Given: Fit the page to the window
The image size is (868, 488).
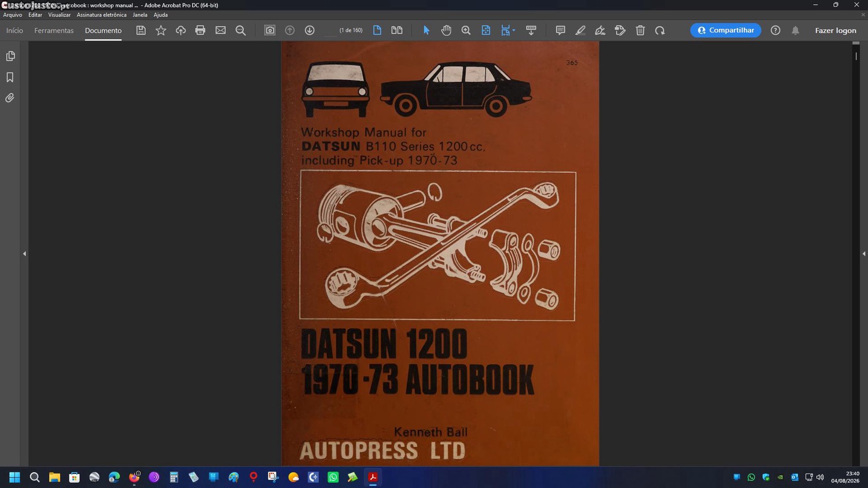Looking at the screenshot, I should point(486,30).
